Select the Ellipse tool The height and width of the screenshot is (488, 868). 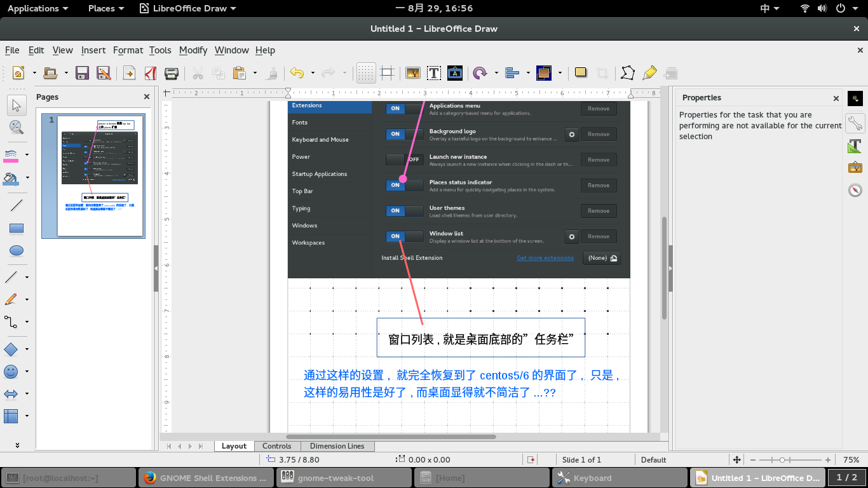17,251
